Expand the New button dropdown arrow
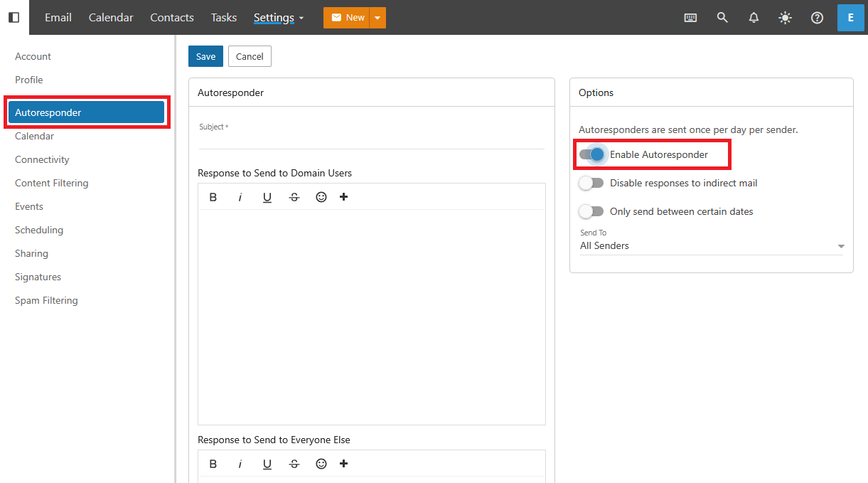Viewport: 868px width, 483px height. (377, 18)
